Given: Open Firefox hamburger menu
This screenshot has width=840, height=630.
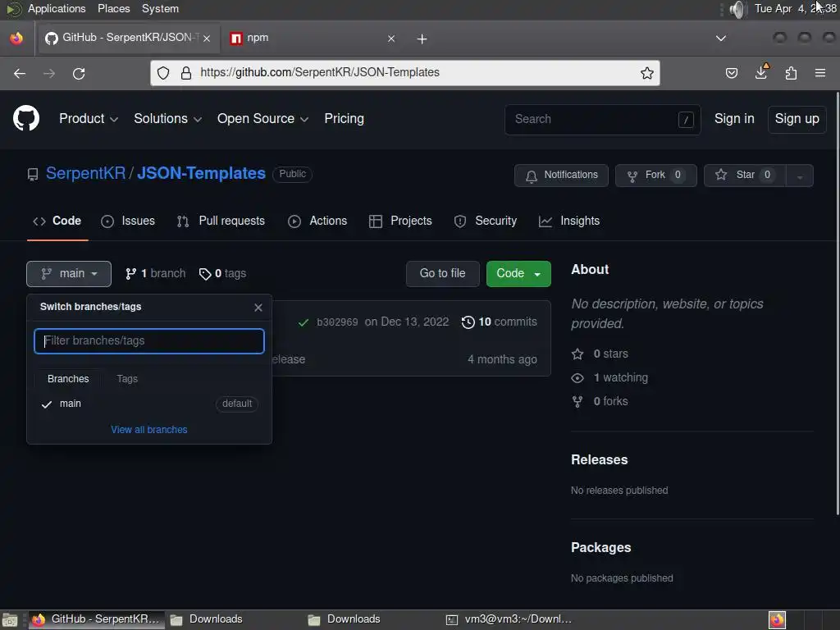Looking at the screenshot, I should [819, 73].
